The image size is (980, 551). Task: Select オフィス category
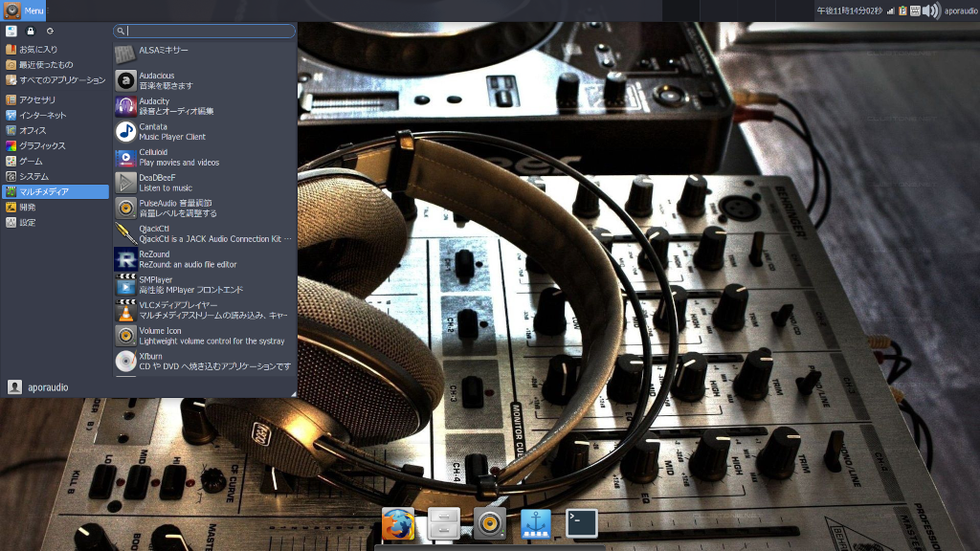pos(56,130)
